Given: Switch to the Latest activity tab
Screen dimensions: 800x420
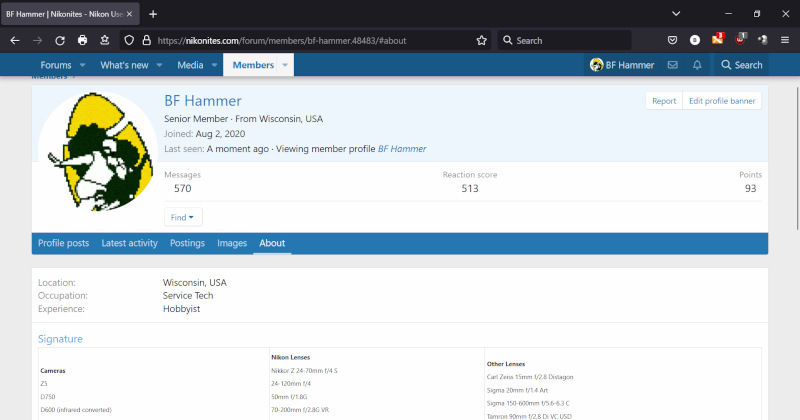Looking at the screenshot, I should 130,243.
